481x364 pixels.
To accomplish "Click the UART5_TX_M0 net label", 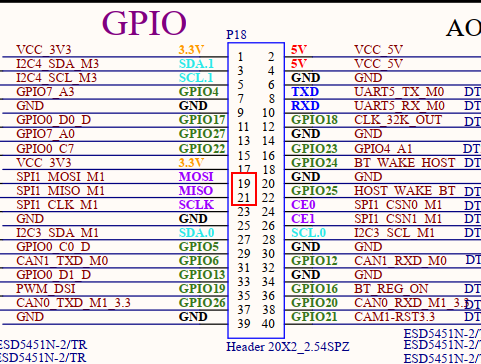I will pos(399,92).
